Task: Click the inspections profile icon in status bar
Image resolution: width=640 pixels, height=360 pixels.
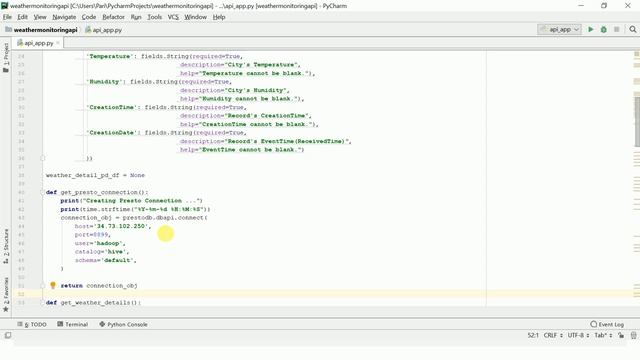Action: pos(633,335)
